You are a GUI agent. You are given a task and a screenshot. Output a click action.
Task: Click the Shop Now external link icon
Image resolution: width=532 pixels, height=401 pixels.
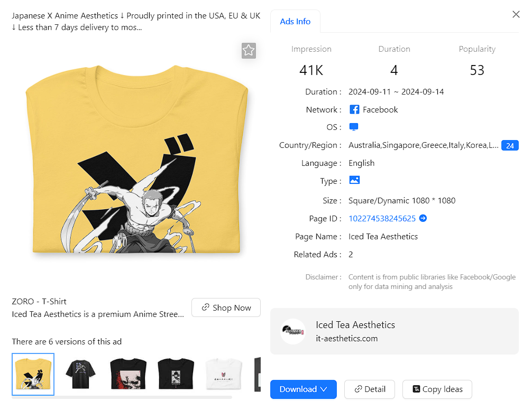(206, 307)
